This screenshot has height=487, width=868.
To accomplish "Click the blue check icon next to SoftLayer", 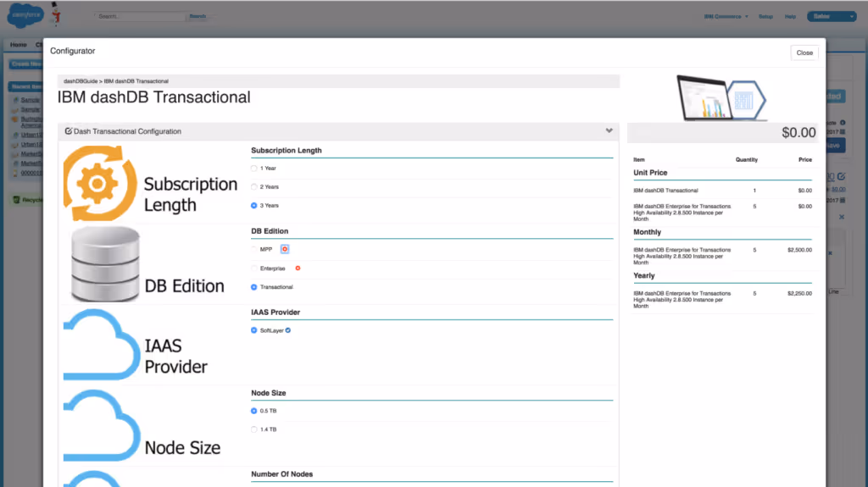I will tap(288, 330).
